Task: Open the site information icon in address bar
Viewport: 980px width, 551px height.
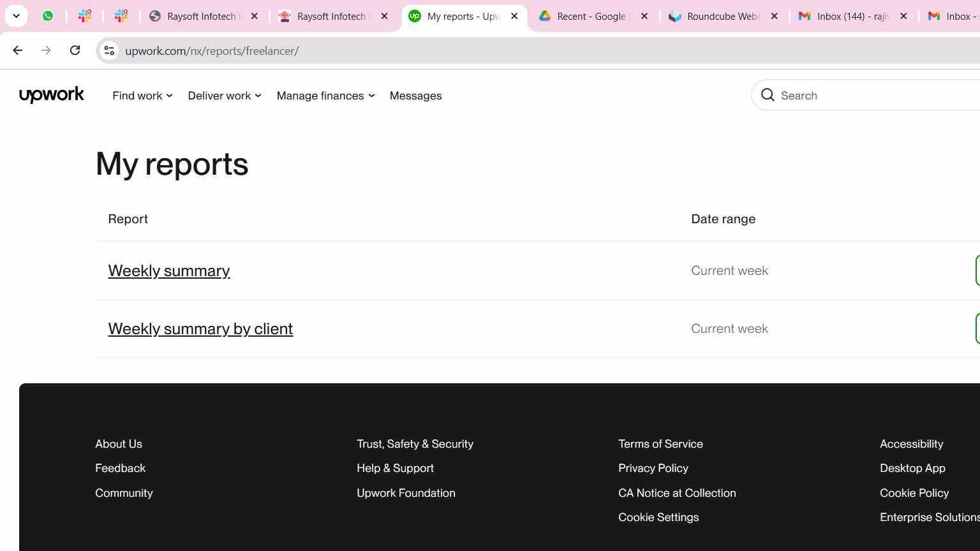Action: (109, 50)
